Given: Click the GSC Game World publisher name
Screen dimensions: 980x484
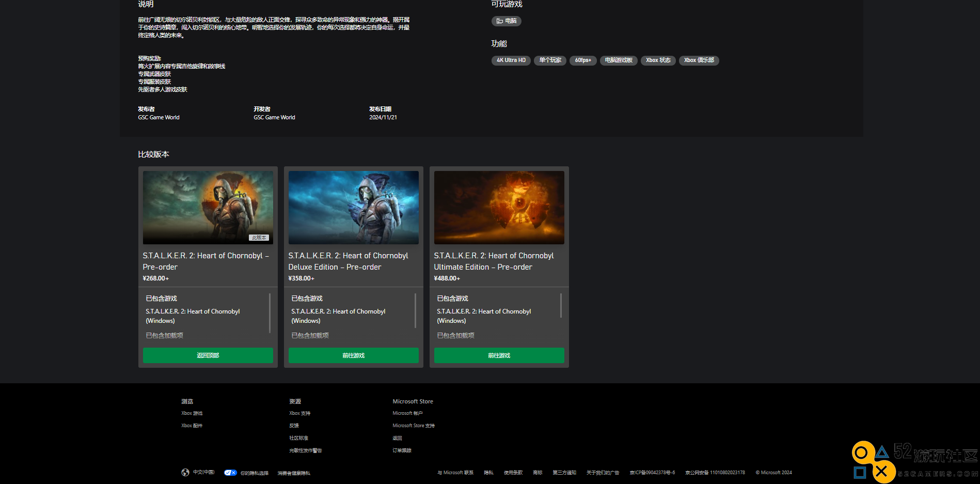Looking at the screenshot, I should point(159,118).
